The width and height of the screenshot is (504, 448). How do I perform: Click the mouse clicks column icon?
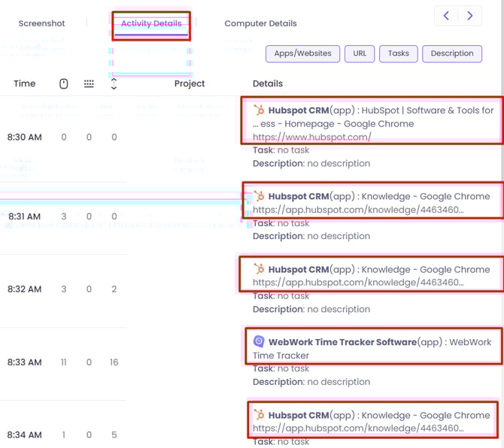click(64, 84)
